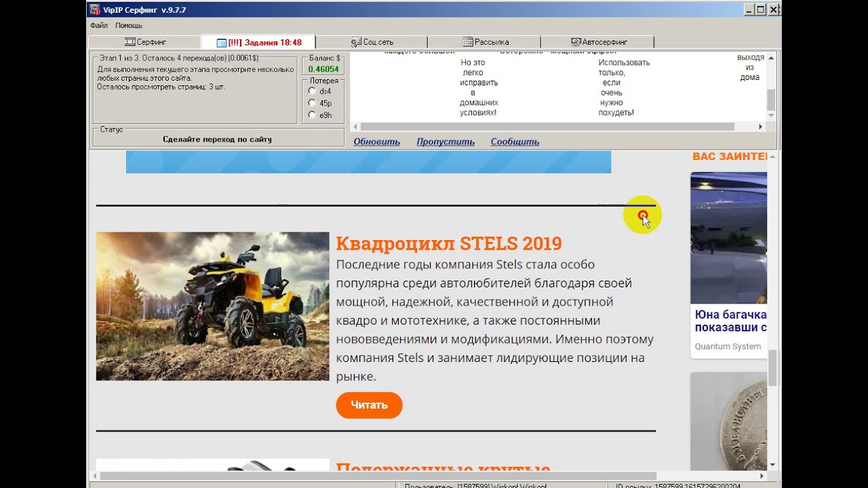Minimize the VipIP Серфинг window

click(x=749, y=9)
